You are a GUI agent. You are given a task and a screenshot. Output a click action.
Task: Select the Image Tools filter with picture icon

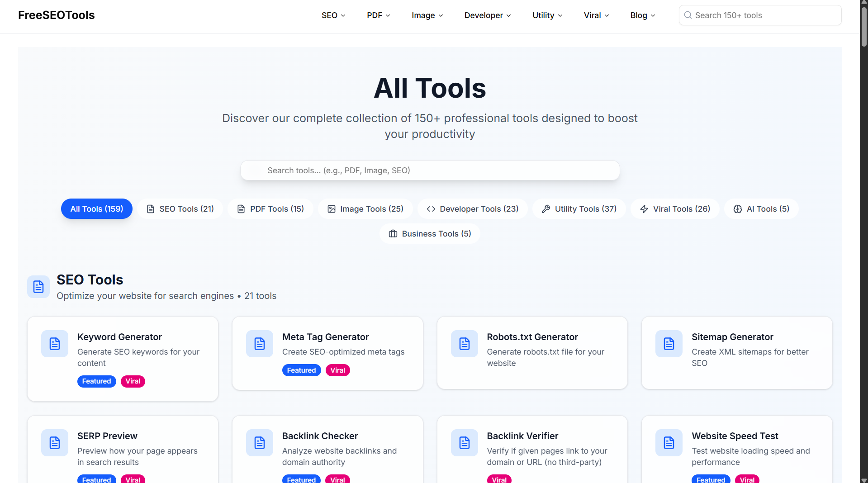[332, 208]
